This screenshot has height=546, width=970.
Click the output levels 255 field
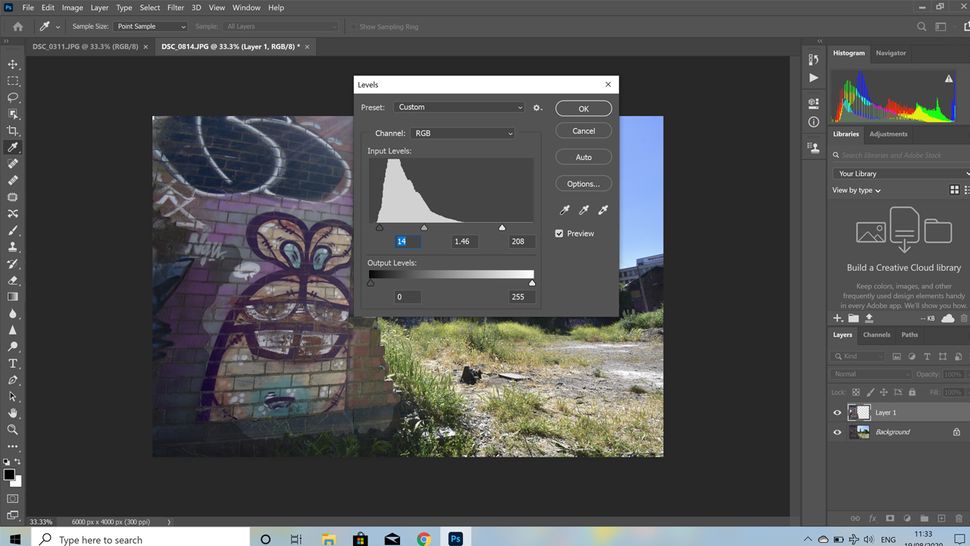coord(521,297)
